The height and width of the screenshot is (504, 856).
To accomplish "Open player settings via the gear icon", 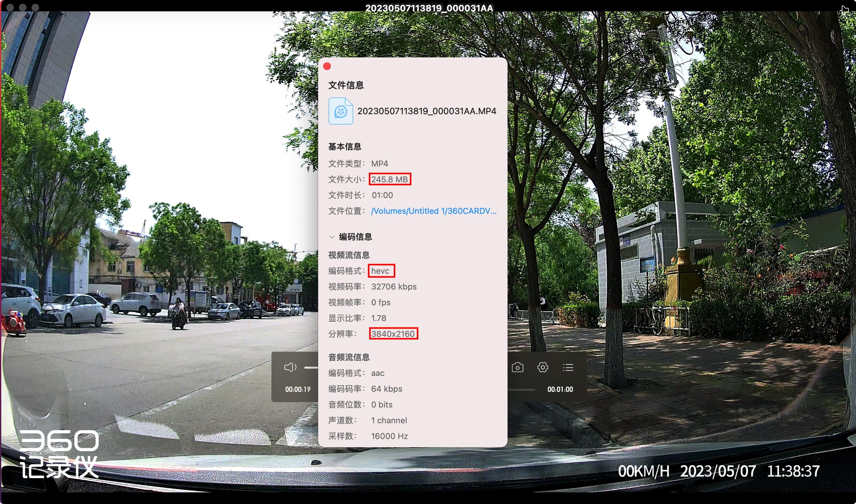I will [x=543, y=367].
